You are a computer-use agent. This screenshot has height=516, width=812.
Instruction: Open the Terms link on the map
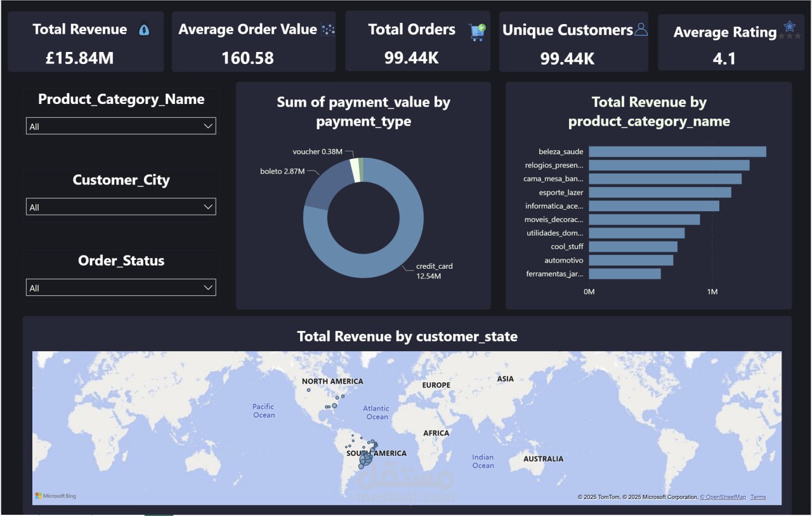pos(758,498)
